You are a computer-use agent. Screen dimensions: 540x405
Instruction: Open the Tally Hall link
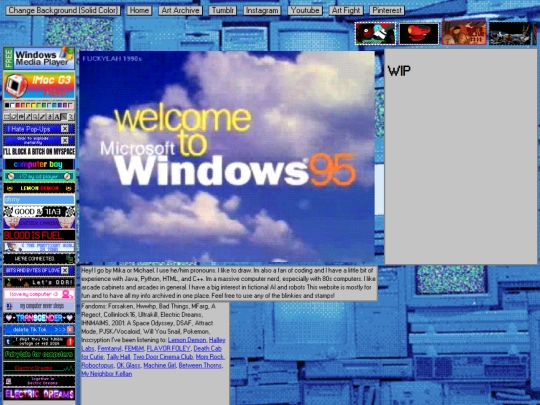click(118, 357)
